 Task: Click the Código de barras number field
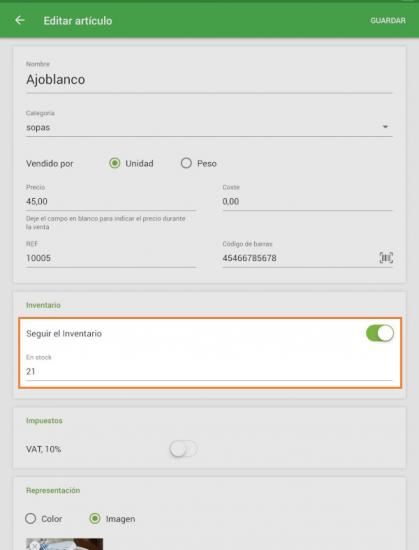299,258
